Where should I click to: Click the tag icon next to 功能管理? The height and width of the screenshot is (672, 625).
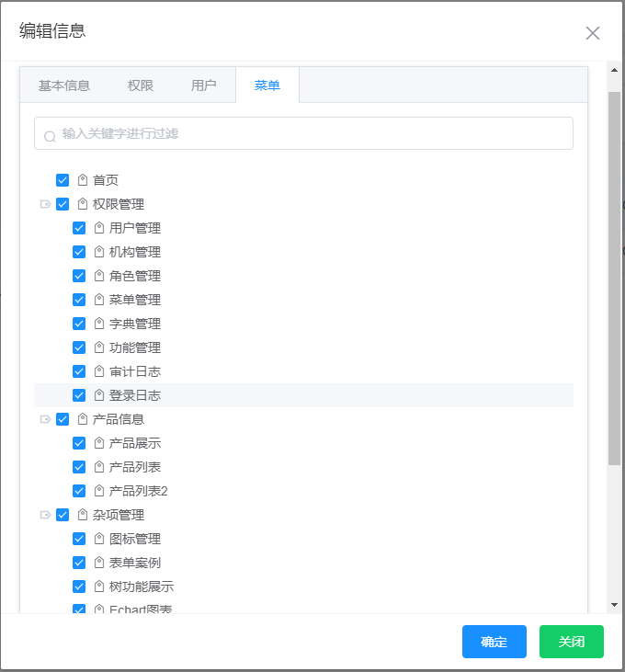coord(99,347)
